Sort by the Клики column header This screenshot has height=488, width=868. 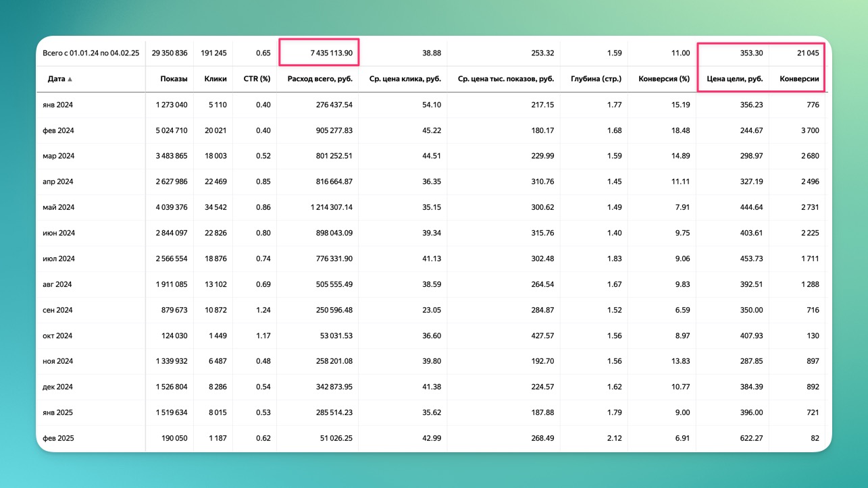pos(215,79)
